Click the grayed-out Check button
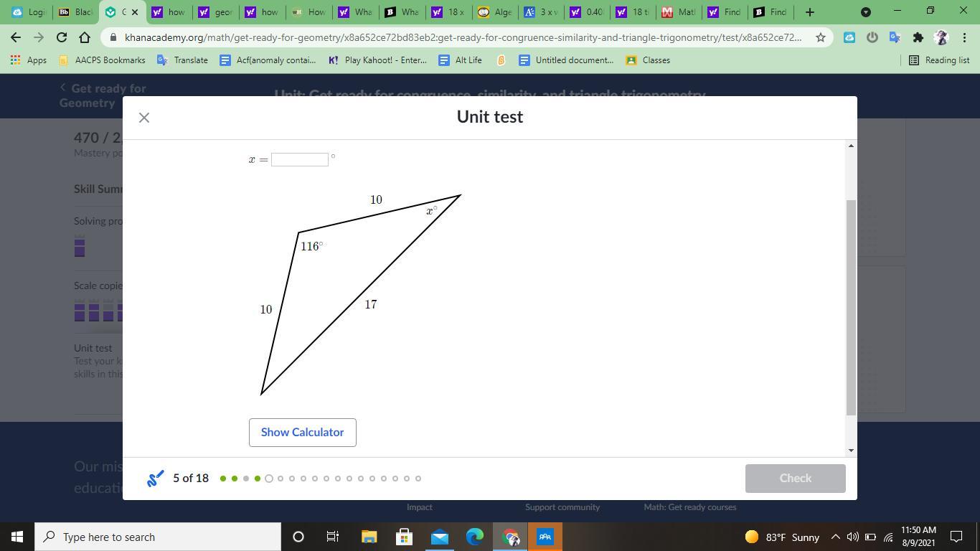The height and width of the screenshot is (551, 980). pos(795,479)
